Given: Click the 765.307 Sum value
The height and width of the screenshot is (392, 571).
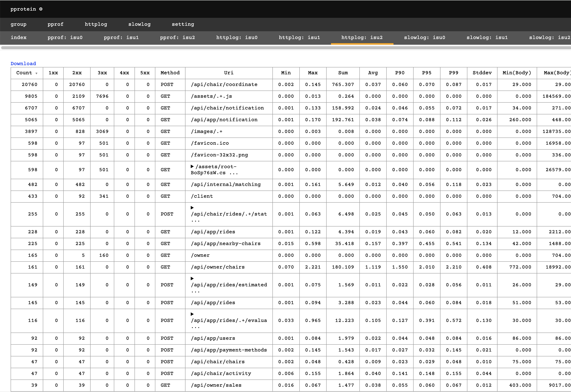Looking at the screenshot, I should (x=343, y=85).
